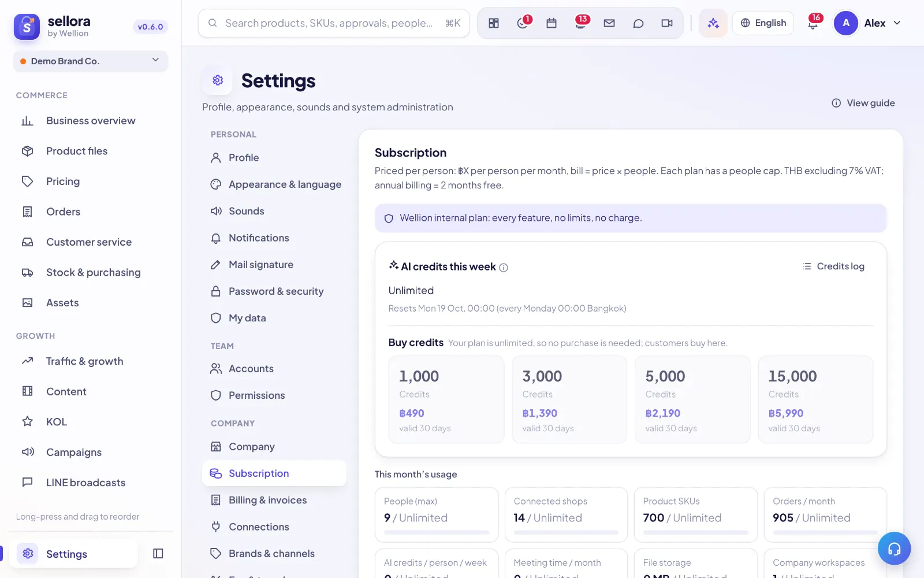Viewport: 924px width, 578px height.
Task: Open Stock & purchasing in sidebar
Action: (91, 272)
